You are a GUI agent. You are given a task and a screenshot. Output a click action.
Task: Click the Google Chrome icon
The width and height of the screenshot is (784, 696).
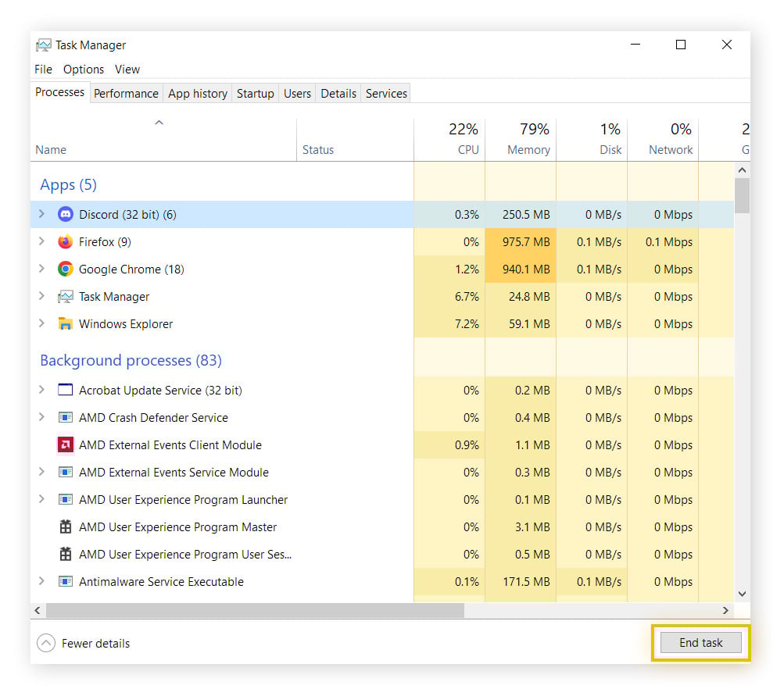coord(65,269)
